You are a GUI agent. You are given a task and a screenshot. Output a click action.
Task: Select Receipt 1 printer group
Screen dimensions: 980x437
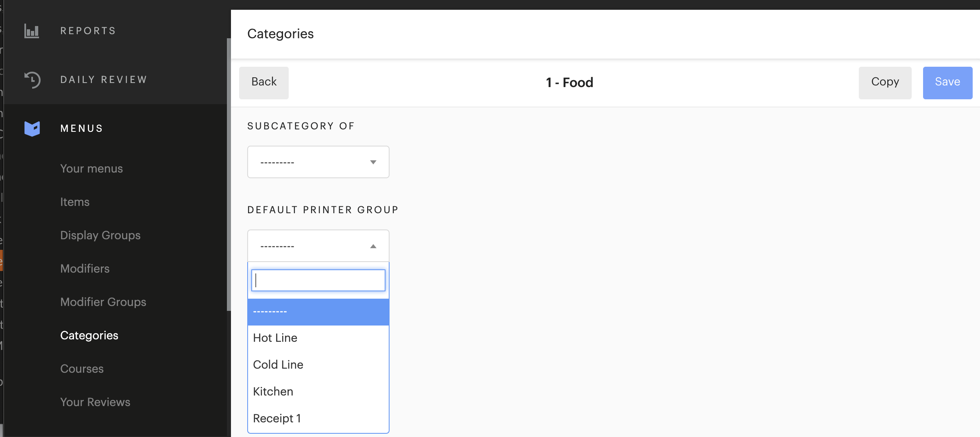[x=277, y=418]
